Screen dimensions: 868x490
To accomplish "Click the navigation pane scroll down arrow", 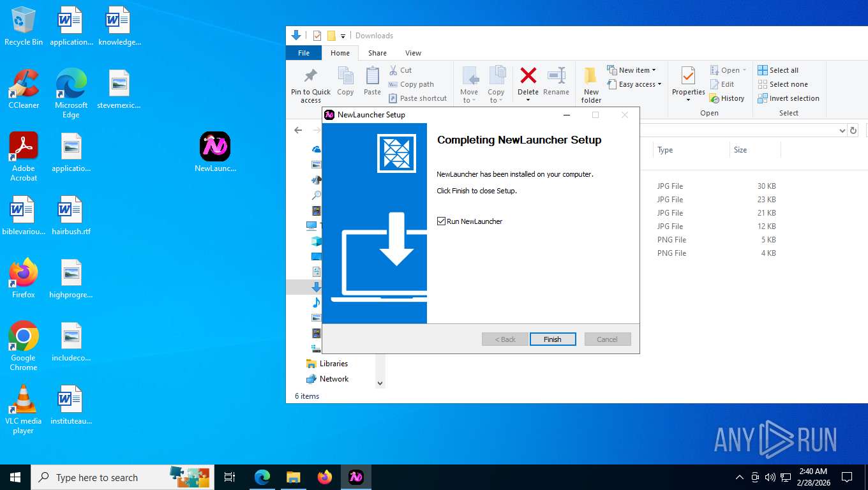I will click(380, 383).
